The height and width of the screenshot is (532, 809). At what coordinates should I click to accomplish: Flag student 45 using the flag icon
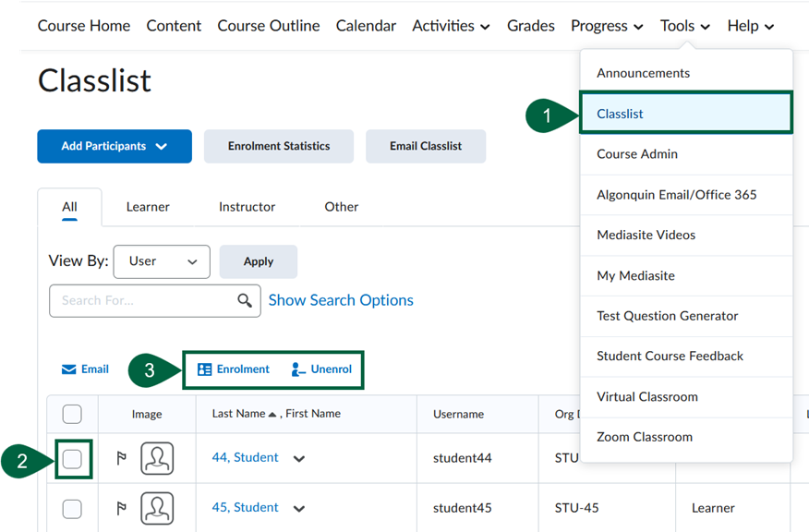pyautogui.click(x=122, y=507)
